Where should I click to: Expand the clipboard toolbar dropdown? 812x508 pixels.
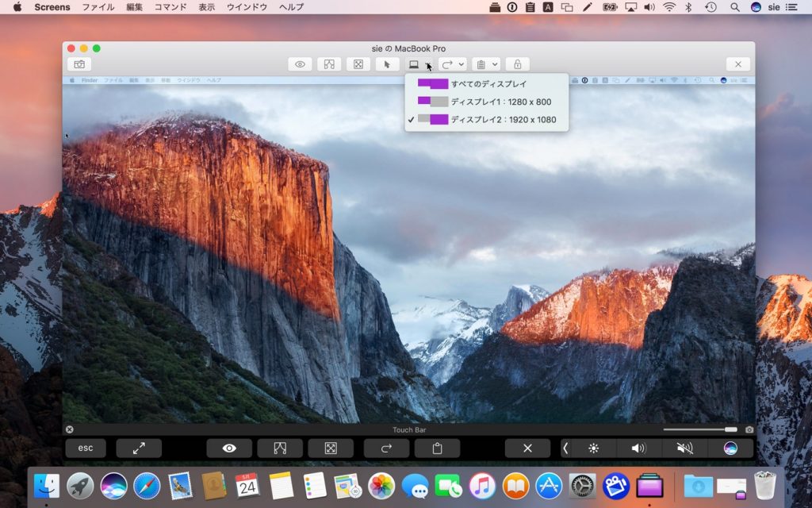click(495, 64)
